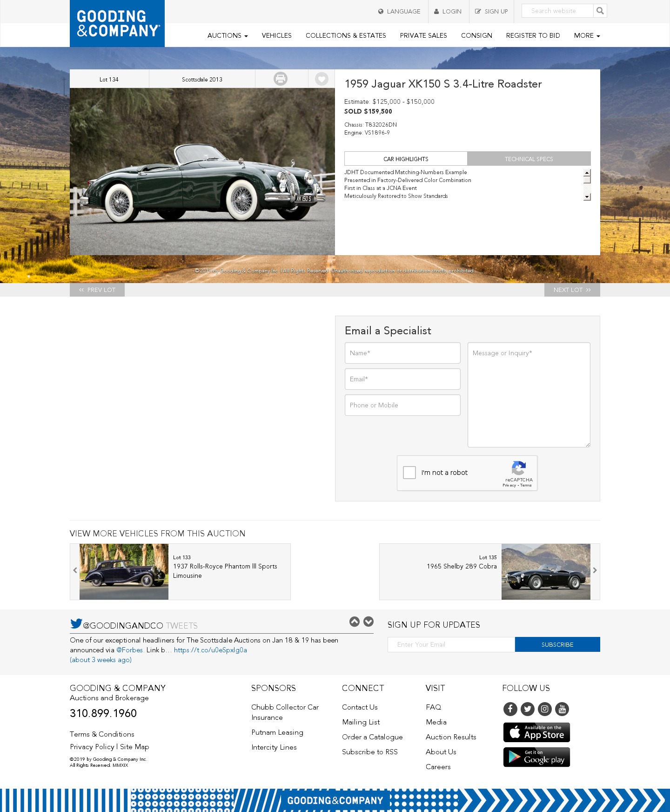Click the Name* input field
Screen dimensions: 670x812
402,353
